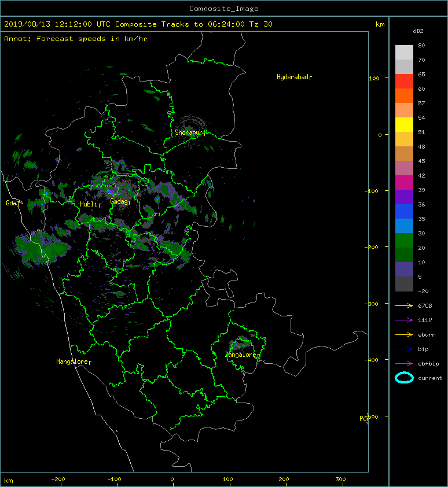The width and height of the screenshot is (448, 487).
Task: Click the current legend label text
Action: [430, 378]
